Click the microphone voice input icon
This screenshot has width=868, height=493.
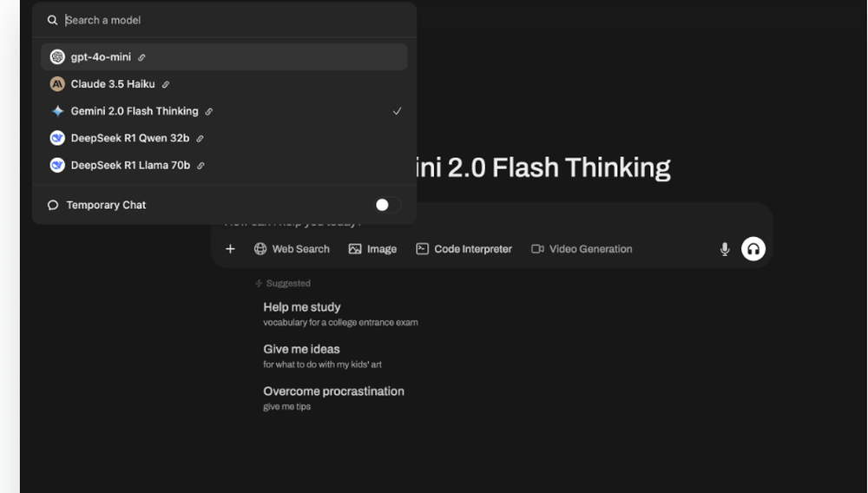click(725, 250)
